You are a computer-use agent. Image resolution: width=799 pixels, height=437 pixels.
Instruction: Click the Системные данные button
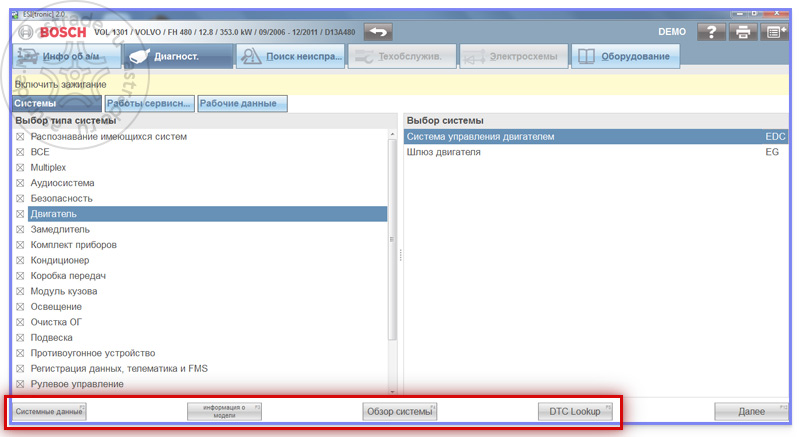tap(49, 411)
